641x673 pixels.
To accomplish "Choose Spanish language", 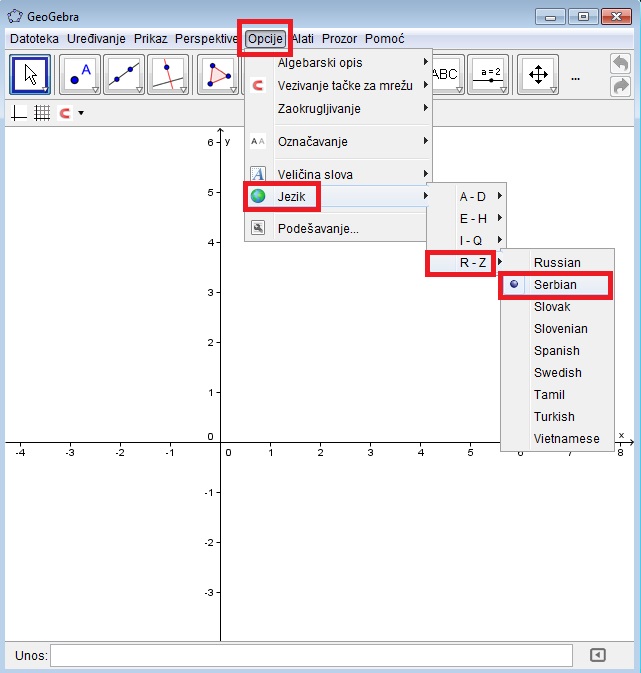I will tap(558, 351).
